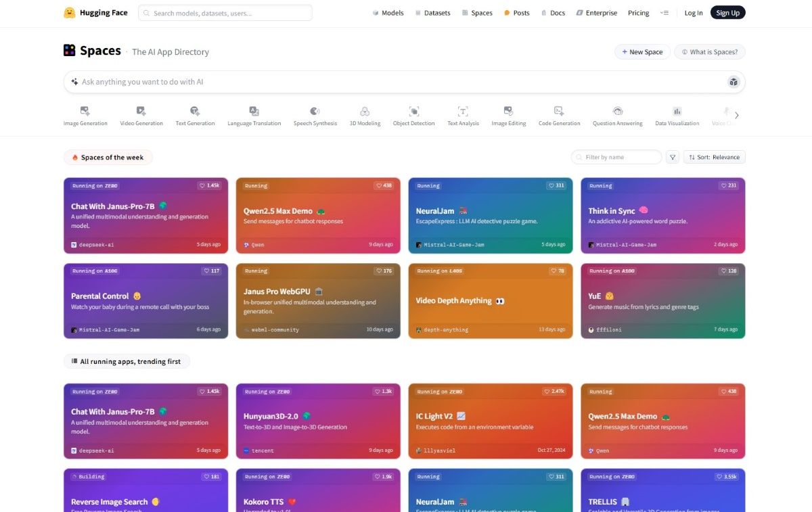The height and width of the screenshot is (512, 812).
Task: Open the Reverse Image Search space card
Action: [145, 490]
